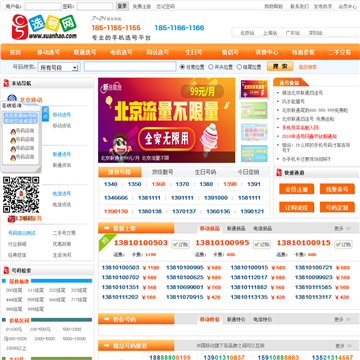Expand 更多 >> in the 最新上架 section
The image size is (360, 360).
coord(342,228)
